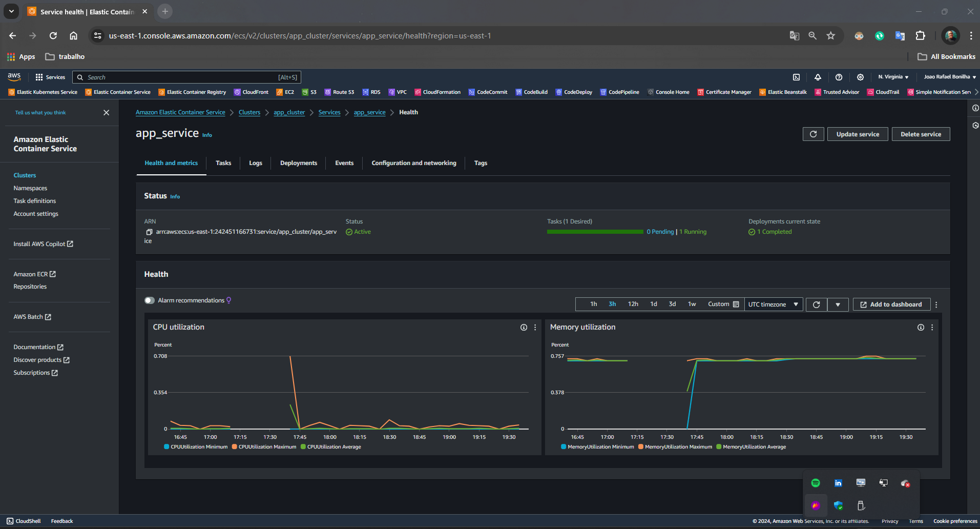Open the N. Virginia region selector
The image size is (980, 529).
pos(893,77)
